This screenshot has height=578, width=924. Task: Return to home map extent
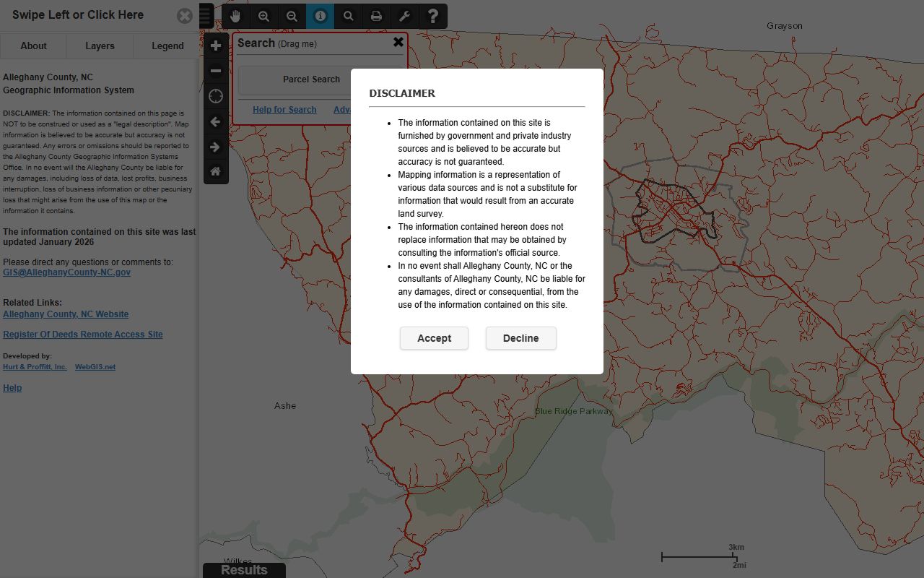click(216, 172)
